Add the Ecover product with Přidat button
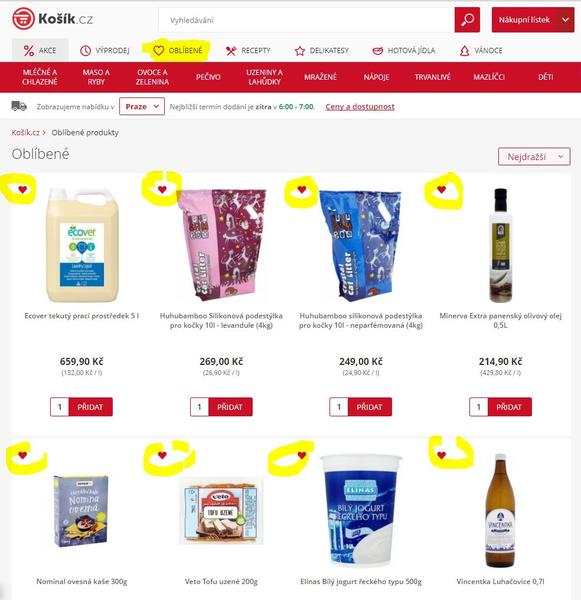The width and height of the screenshot is (581, 600). 91,407
